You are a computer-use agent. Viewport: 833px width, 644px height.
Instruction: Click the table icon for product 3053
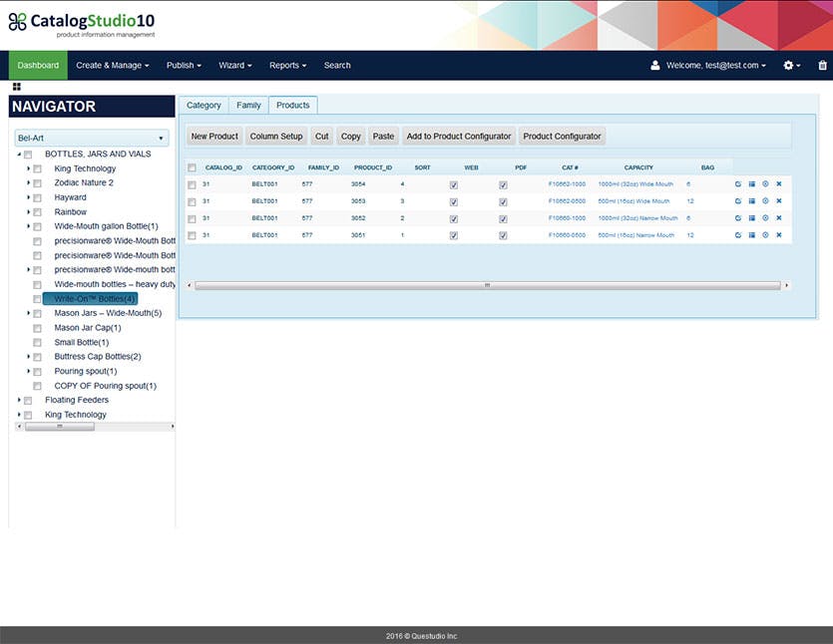click(752, 200)
